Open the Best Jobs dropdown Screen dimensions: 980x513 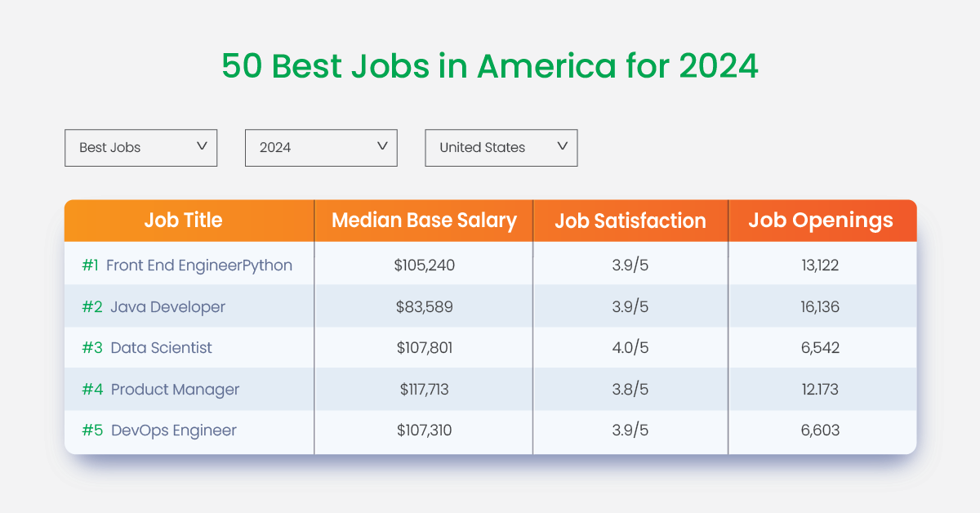point(140,148)
